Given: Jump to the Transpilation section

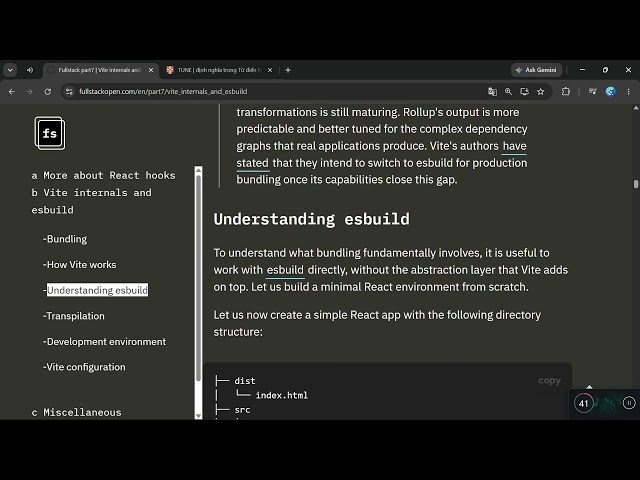Looking at the screenshot, I should [74, 316].
